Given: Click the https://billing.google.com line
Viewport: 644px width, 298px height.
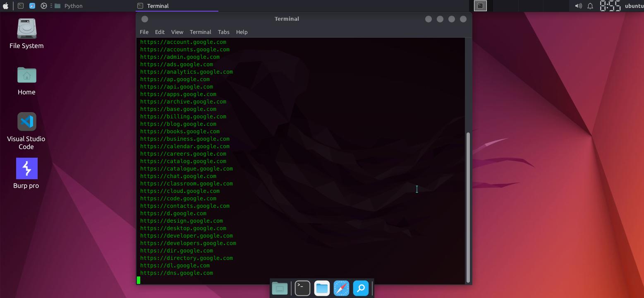Looking at the screenshot, I should pyautogui.click(x=183, y=116).
